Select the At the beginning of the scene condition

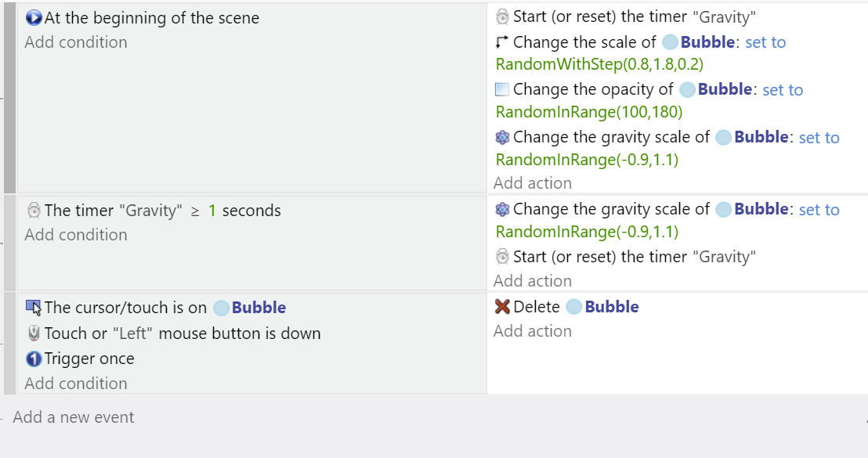151,18
